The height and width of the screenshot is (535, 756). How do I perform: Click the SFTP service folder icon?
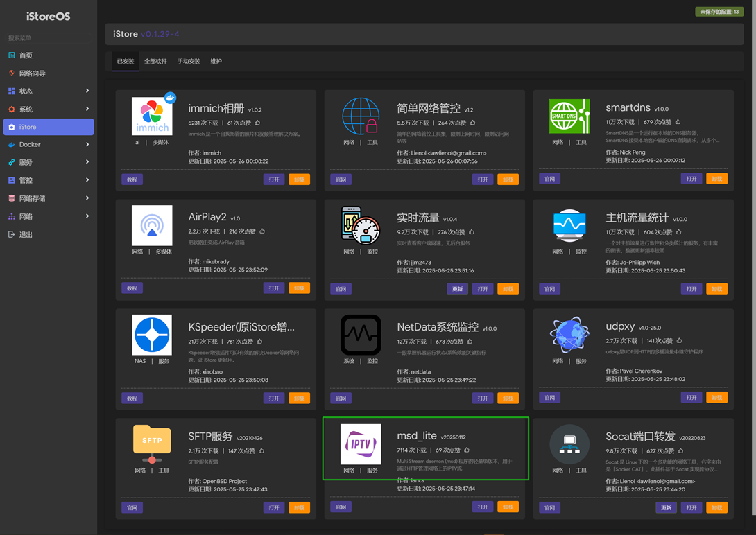click(x=152, y=444)
